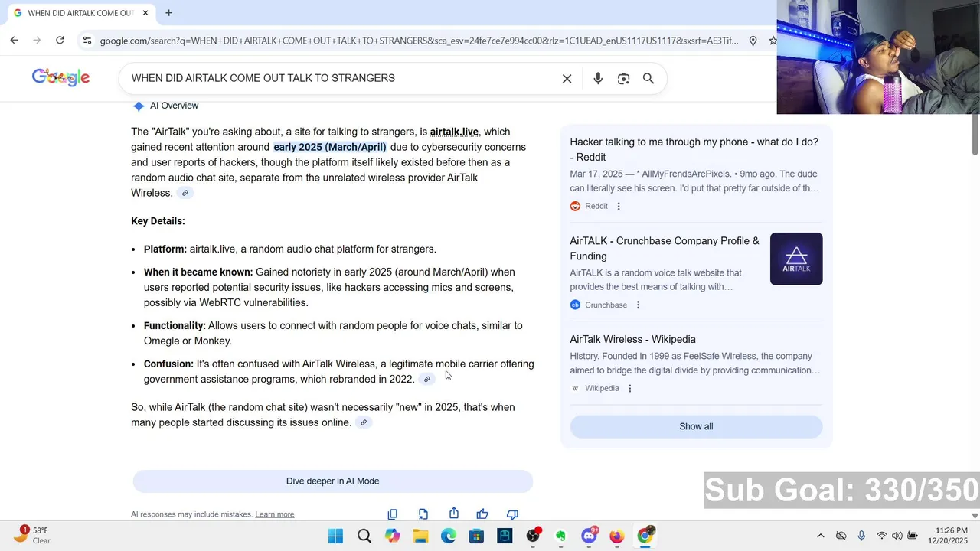
Task: Copy the AI Overview response
Action: (x=393, y=514)
